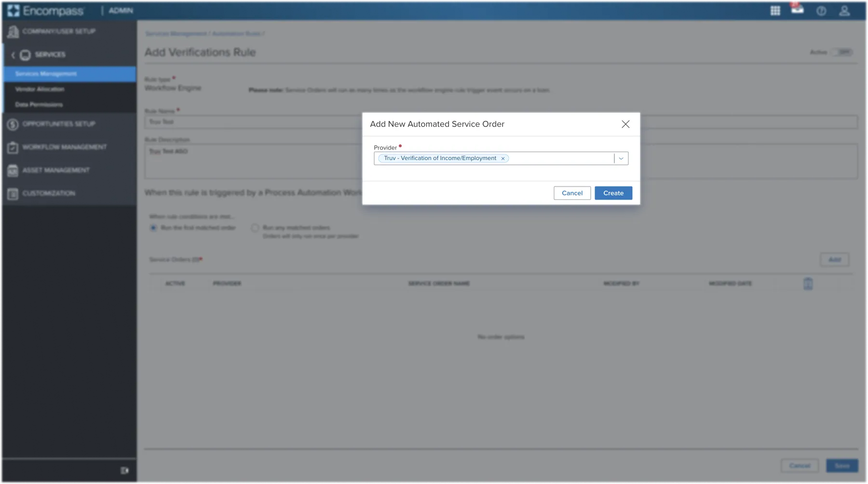The height and width of the screenshot is (484, 868).
Task: Open Automation Rules breadcrumb link
Action: click(x=236, y=34)
